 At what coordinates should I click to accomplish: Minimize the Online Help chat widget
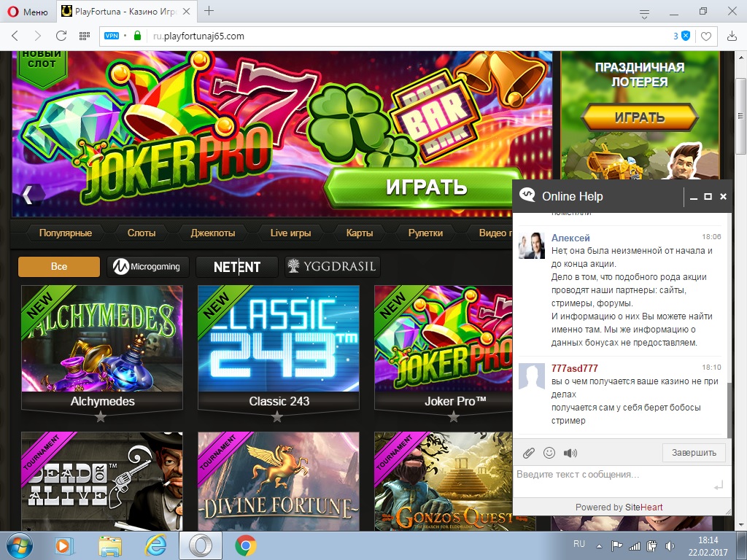[694, 197]
